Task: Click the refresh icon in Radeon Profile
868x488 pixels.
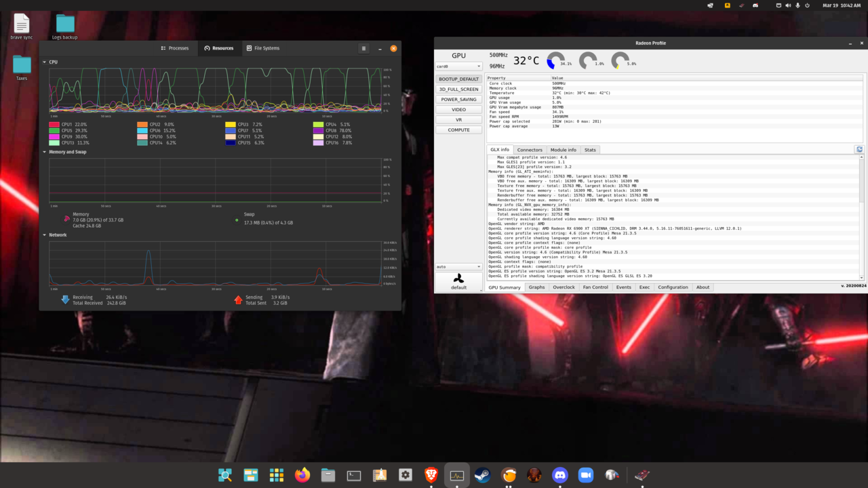Action: click(x=859, y=150)
